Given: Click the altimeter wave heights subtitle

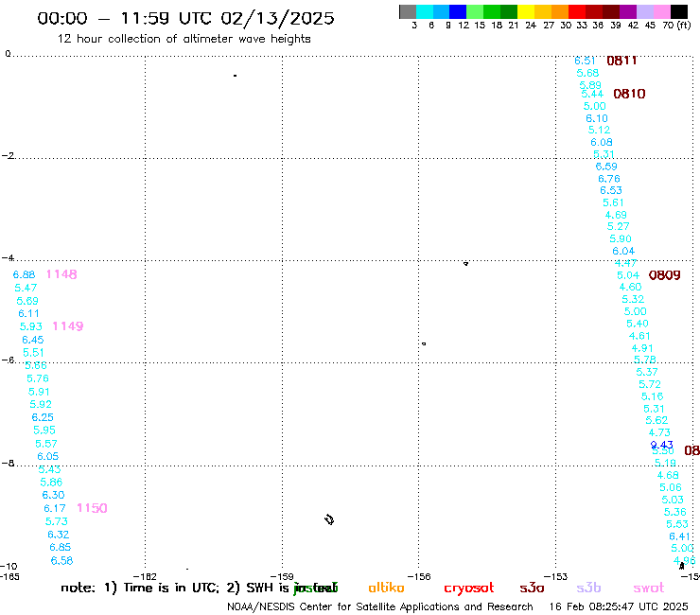Looking at the screenshot, I should (184, 39).
